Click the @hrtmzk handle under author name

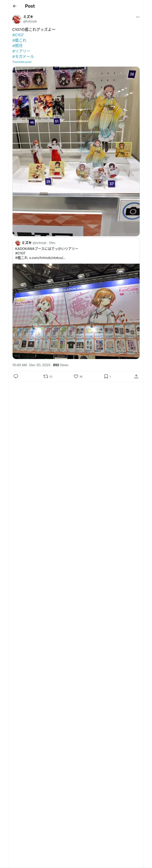(x=30, y=22)
